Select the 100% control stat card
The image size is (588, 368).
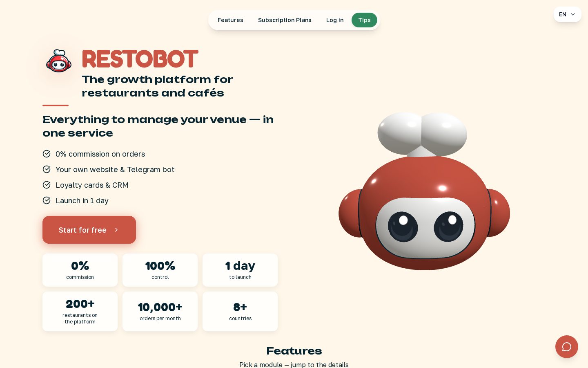point(160,270)
